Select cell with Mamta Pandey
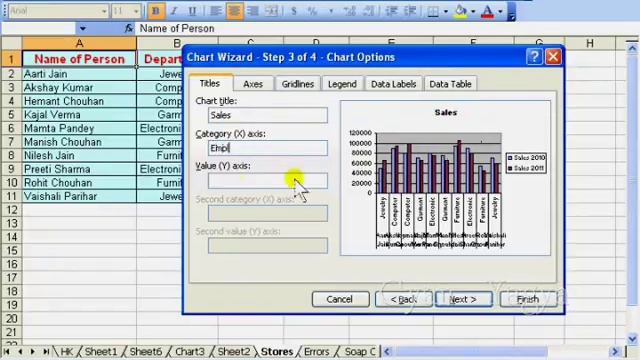This screenshot has height=360, width=640. click(79, 128)
